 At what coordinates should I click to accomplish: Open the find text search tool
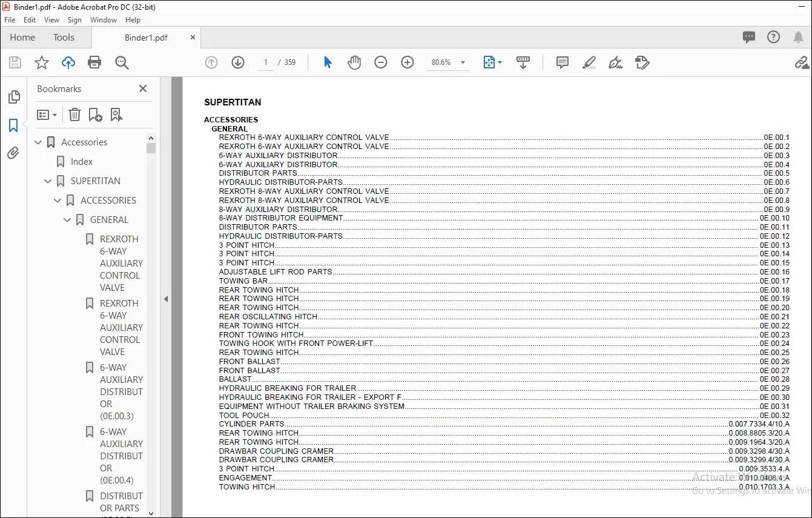coord(122,62)
